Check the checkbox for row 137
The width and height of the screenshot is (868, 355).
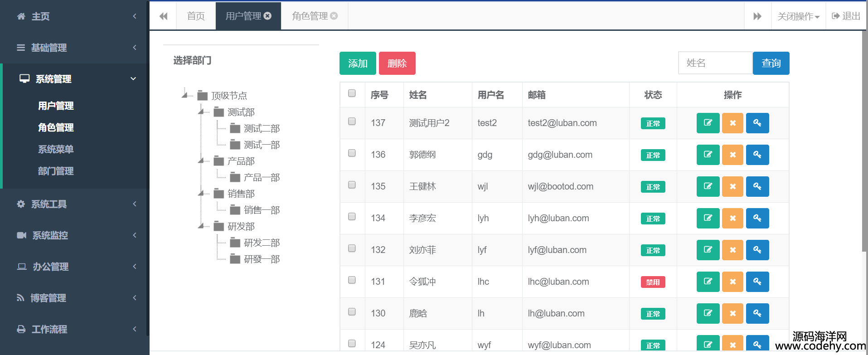pyautogui.click(x=352, y=122)
